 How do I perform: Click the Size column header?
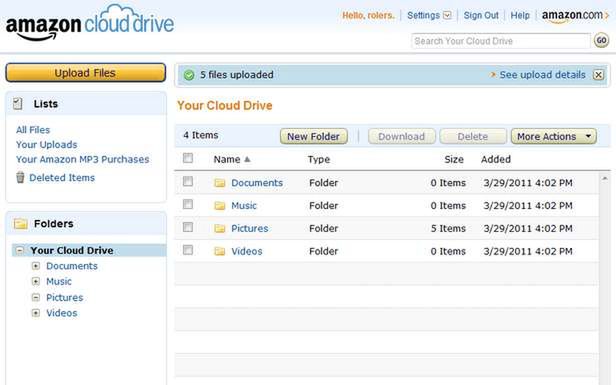(x=454, y=159)
